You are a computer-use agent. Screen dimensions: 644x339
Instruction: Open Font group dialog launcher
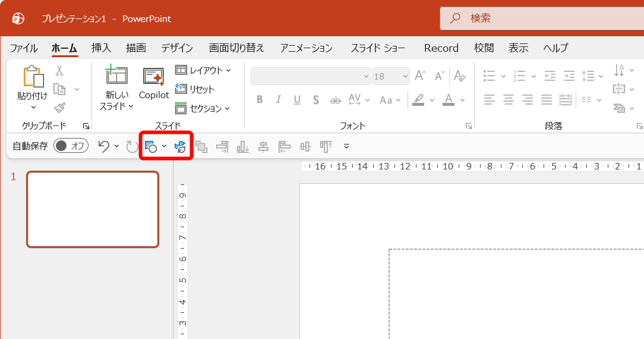coord(469,126)
